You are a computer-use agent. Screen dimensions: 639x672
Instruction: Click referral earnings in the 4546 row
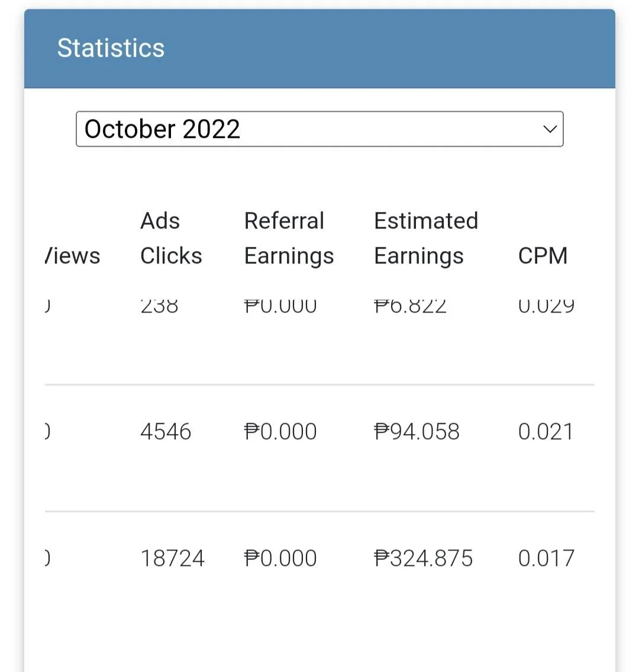click(280, 432)
